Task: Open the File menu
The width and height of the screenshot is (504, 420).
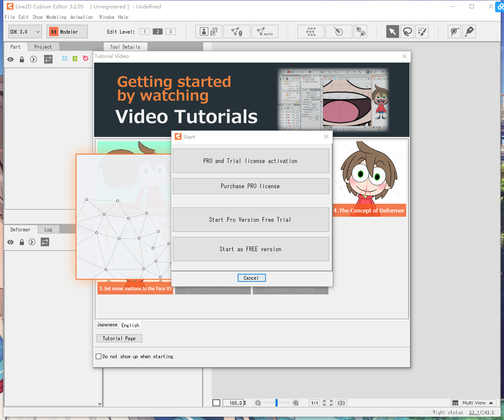Action: (x=9, y=17)
